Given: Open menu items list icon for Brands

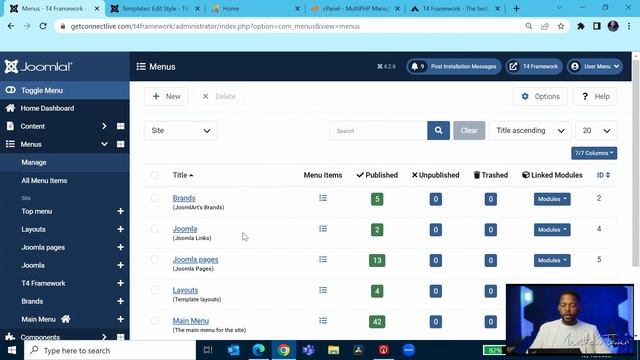Looking at the screenshot, I should coord(323,198).
